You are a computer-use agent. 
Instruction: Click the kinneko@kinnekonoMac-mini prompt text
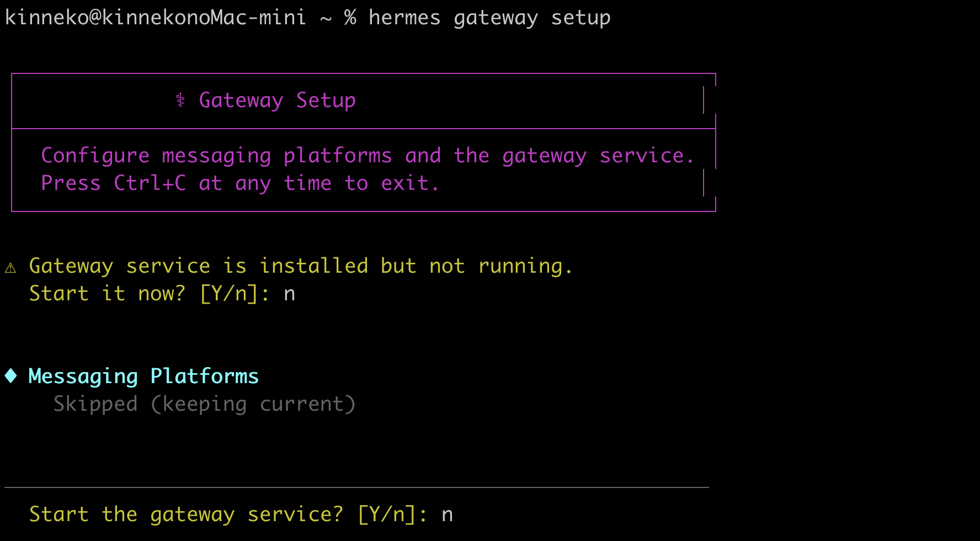[155, 18]
